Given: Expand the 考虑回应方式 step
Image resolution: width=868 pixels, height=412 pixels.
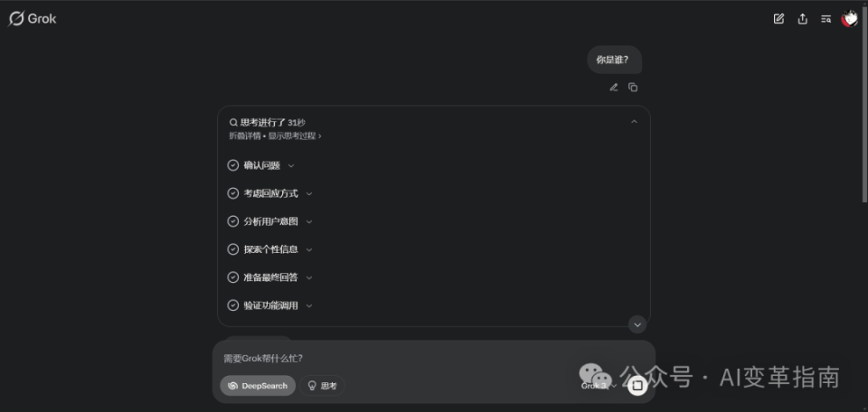Looking at the screenshot, I should (270, 193).
